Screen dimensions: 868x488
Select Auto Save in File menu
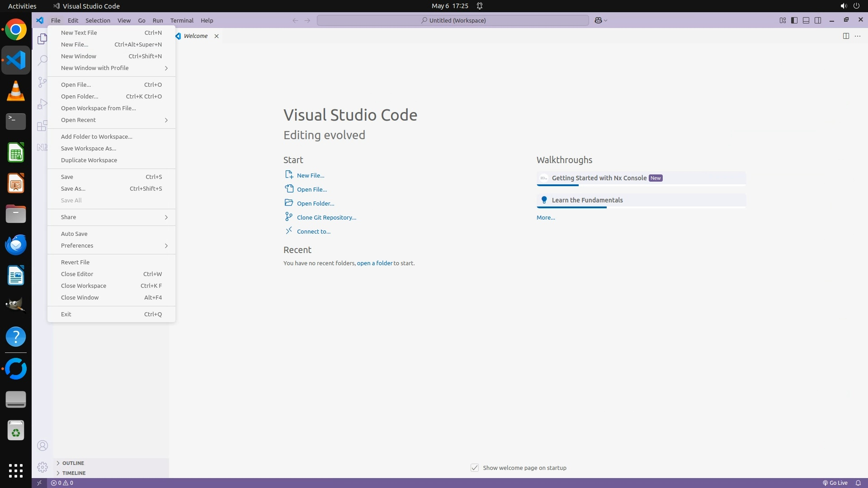tap(74, 234)
